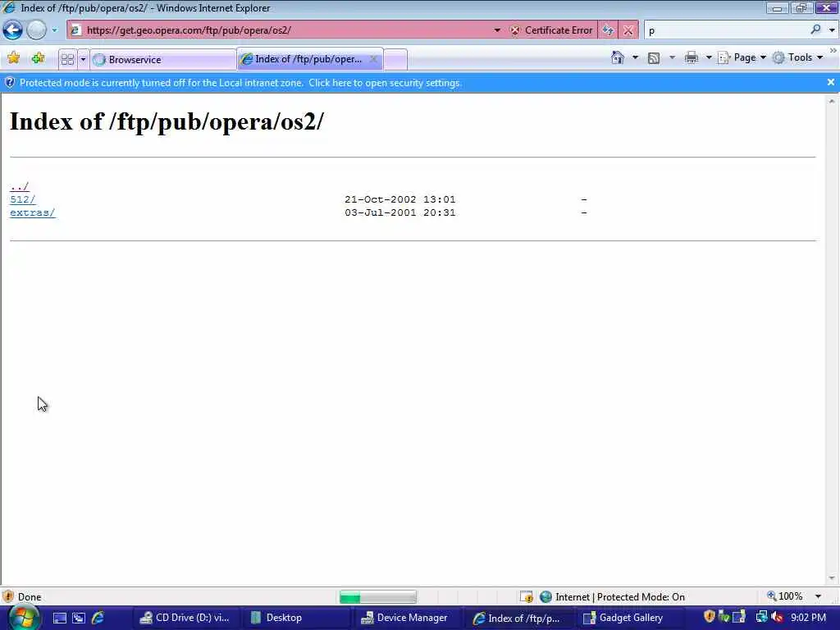Open the Quick Tabs view
The height and width of the screenshot is (630, 840).
[x=67, y=59]
